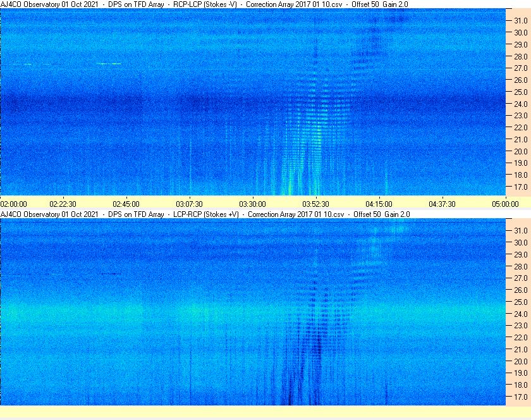This screenshot has height=420, width=531.
Task: Select the 03:07:30 time axis label
Action: (x=189, y=204)
